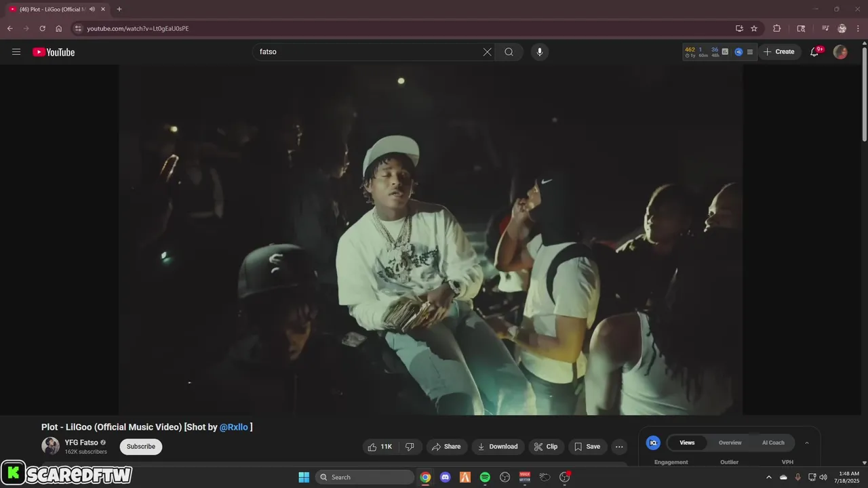Open the YFG Fatso channel name
Image resolution: width=868 pixels, height=488 pixels.
pos(81,443)
